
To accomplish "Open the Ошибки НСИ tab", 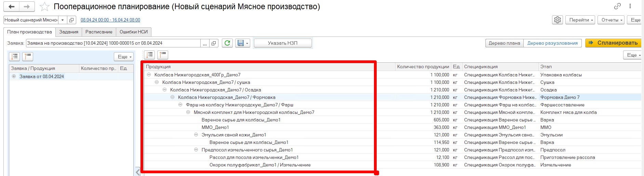I will (134, 32).
